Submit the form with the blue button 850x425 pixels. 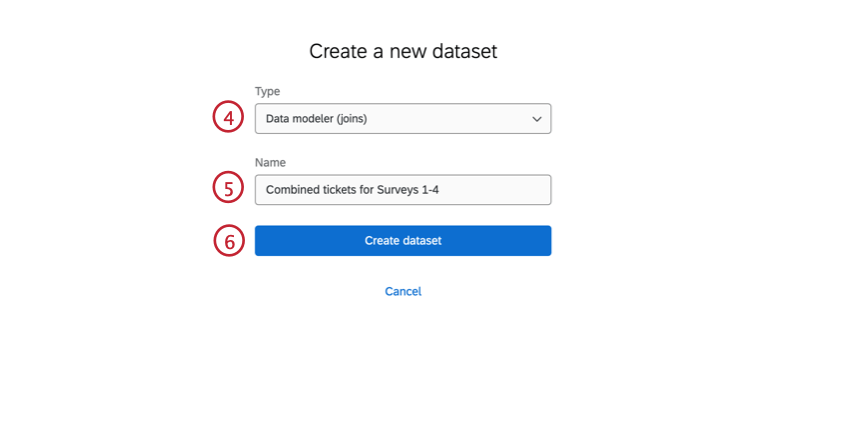click(x=402, y=241)
